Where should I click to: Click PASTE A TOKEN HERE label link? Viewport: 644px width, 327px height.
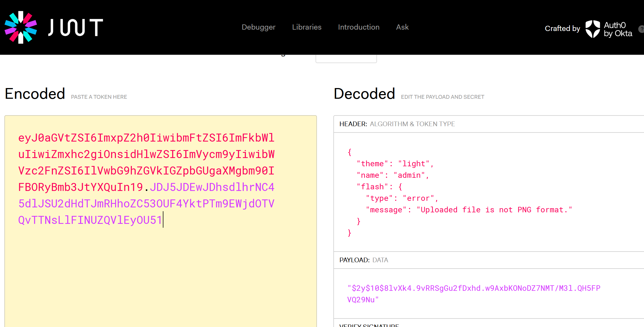pyautogui.click(x=98, y=96)
